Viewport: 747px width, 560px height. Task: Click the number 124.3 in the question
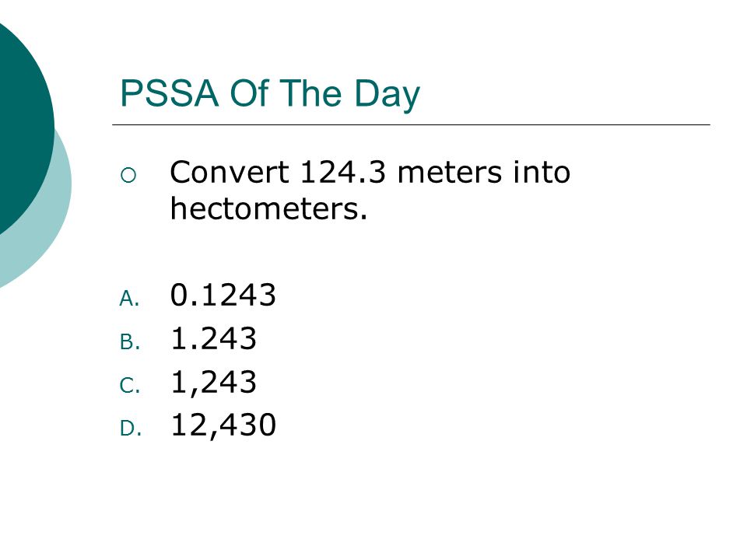tap(343, 172)
